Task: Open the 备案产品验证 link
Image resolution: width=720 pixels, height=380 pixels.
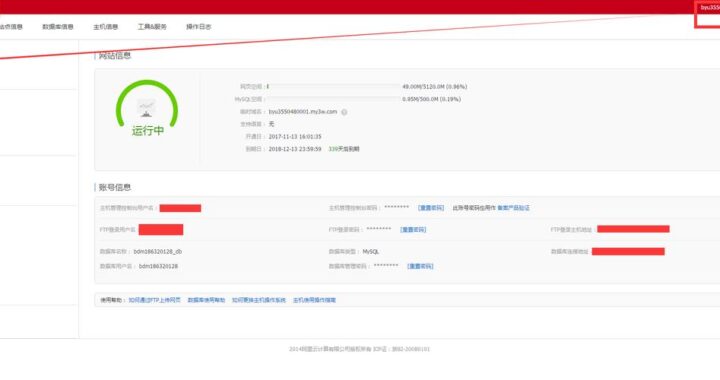Action: (x=513, y=208)
